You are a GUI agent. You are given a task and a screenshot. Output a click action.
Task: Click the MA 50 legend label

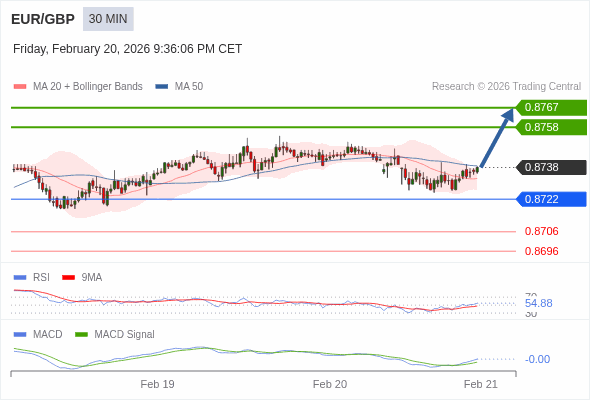[x=189, y=87]
